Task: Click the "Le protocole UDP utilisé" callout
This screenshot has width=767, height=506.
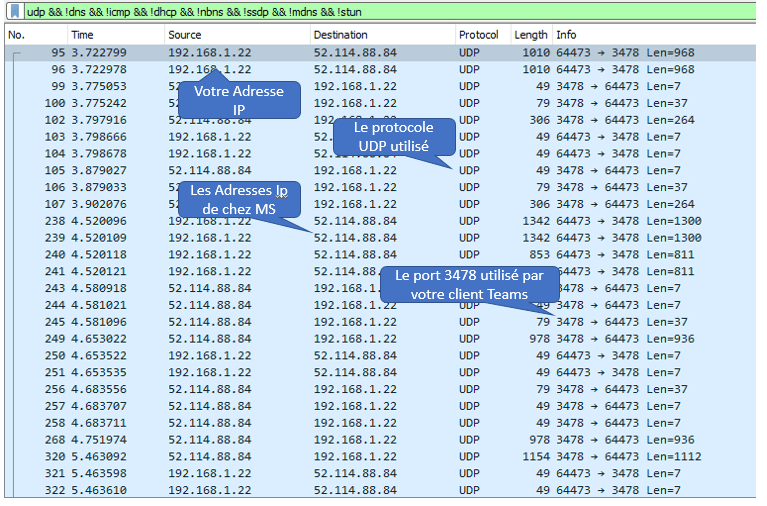Action: point(393,137)
